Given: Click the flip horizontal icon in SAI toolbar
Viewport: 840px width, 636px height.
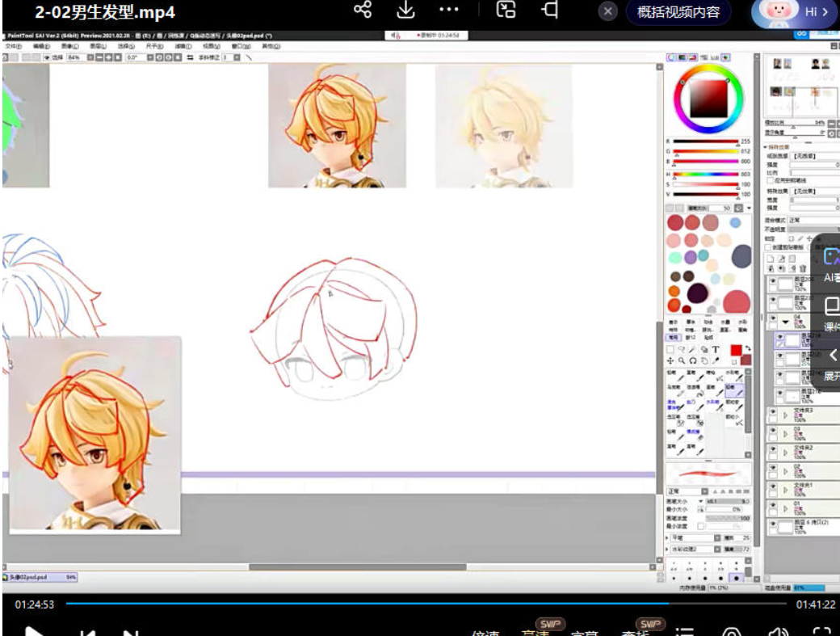Looking at the screenshot, I should coord(190,57).
